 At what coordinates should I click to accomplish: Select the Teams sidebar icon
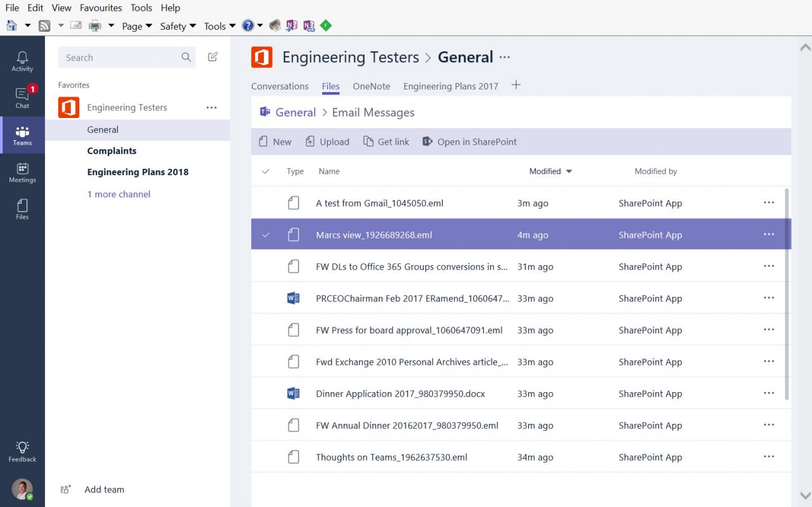click(22, 131)
